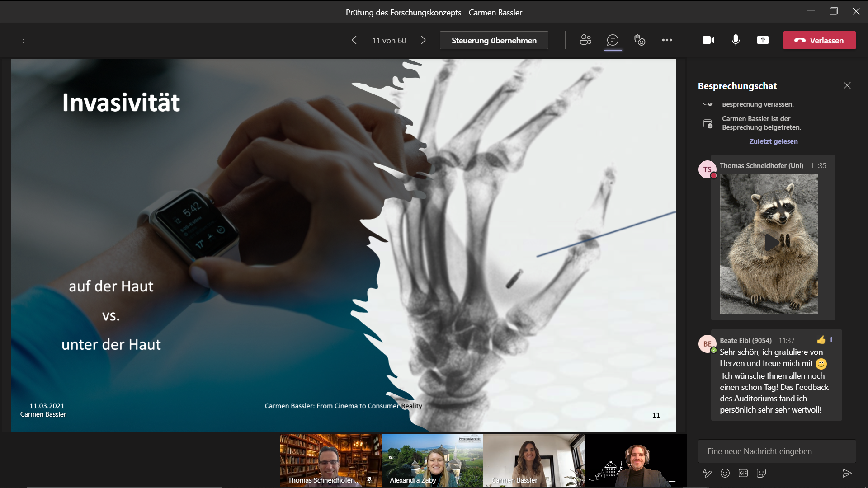Play the raccoon GIF in chat
The height and width of the screenshot is (488, 868).
pos(769,243)
